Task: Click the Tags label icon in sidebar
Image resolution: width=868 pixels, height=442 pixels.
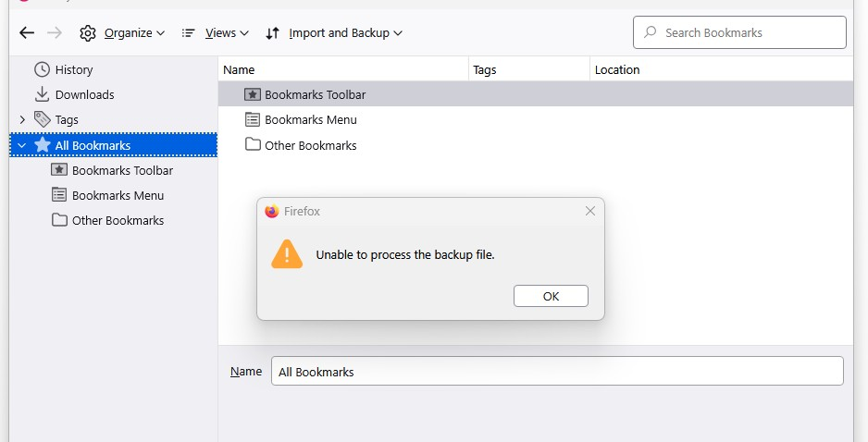Action: tap(43, 119)
